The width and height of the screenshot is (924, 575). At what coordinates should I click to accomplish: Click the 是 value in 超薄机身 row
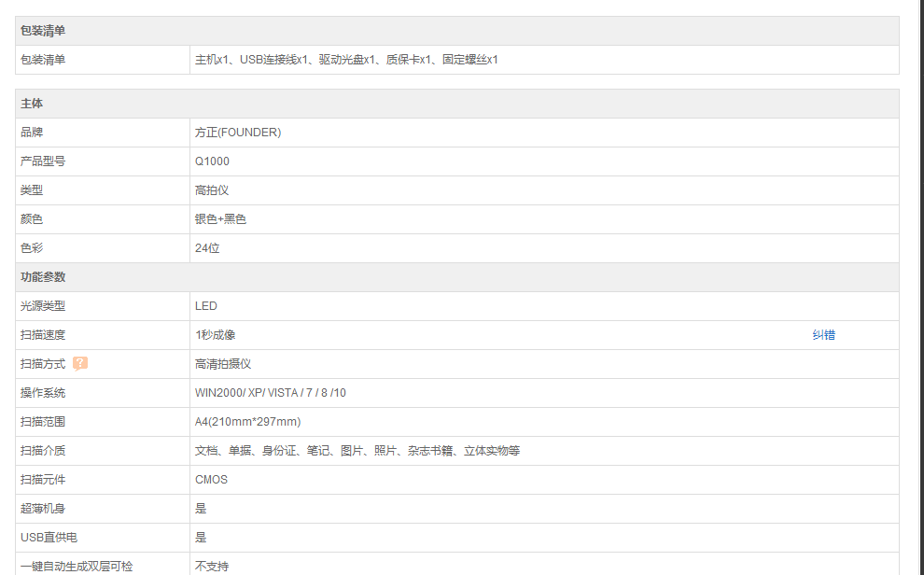(x=201, y=508)
